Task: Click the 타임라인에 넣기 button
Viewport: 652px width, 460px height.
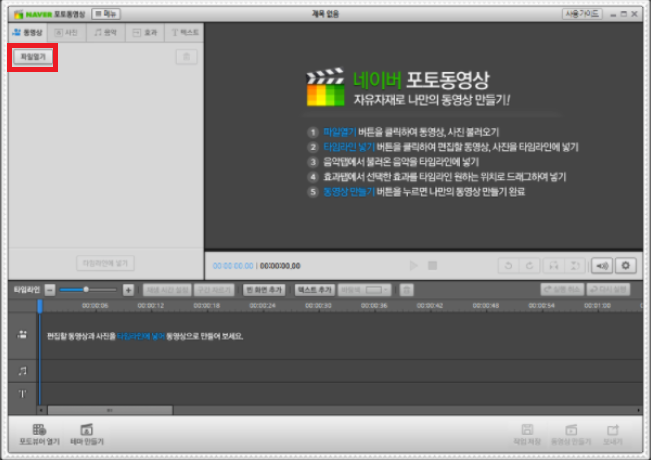Action: click(x=105, y=263)
